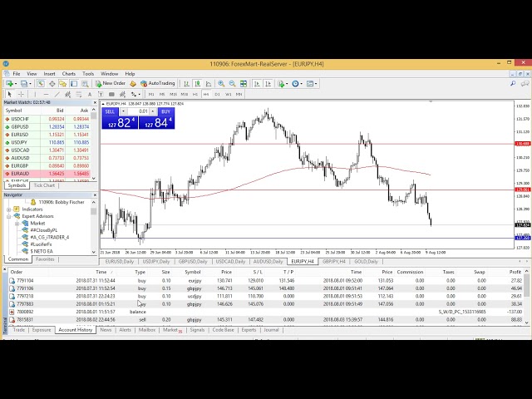Click the LuciferFx expert advisor icon
The height and width of the screenshot is (399, 532).
(x=25, y=244)
